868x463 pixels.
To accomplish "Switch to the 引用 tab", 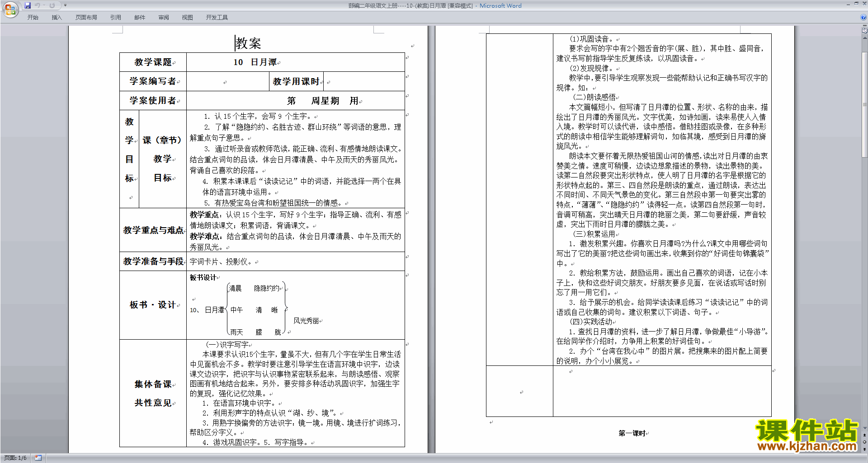I will (115, 17).
